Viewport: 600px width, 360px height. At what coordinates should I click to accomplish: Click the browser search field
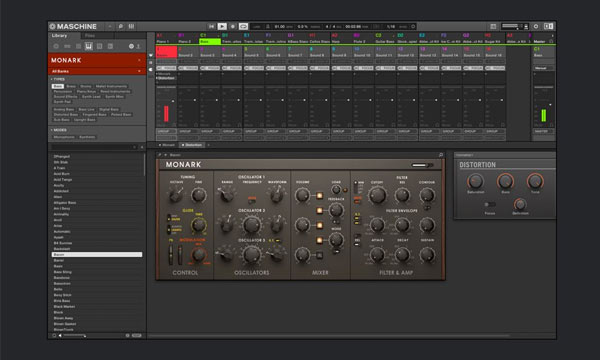94,147
